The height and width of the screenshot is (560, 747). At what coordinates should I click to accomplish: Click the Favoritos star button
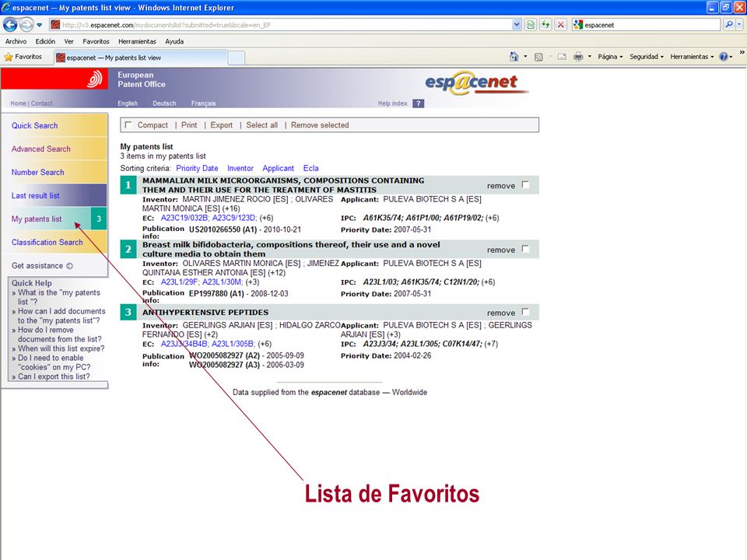23,57
